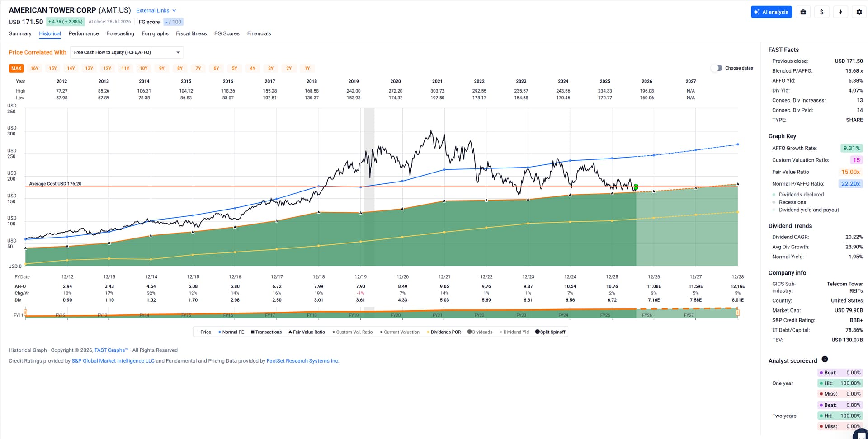
Task: Click the 2021 high value 303.72
Action: [x=437, y=91]
